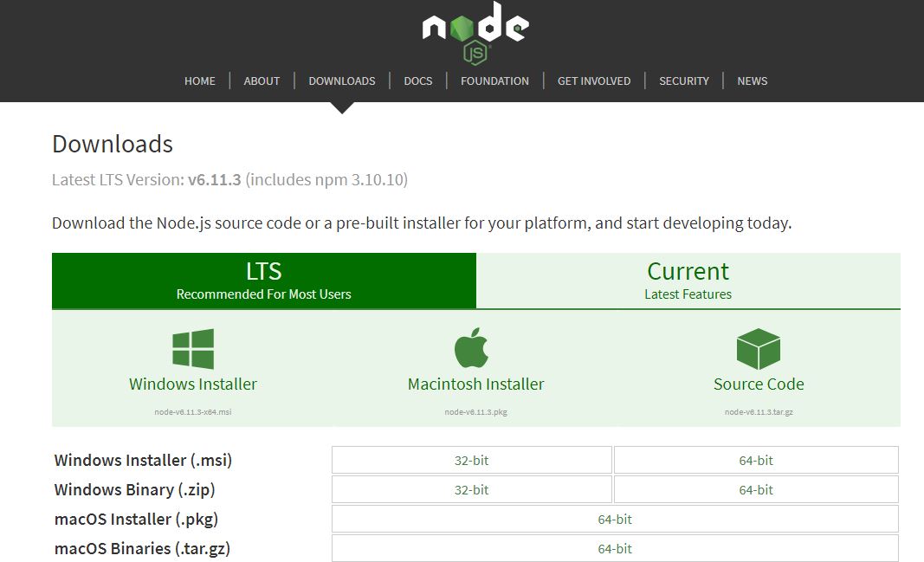Download 64-bit Windows Installer (.msi)
Image resolution: width=924 pixels, height=562 pixels.
point(756,460)
